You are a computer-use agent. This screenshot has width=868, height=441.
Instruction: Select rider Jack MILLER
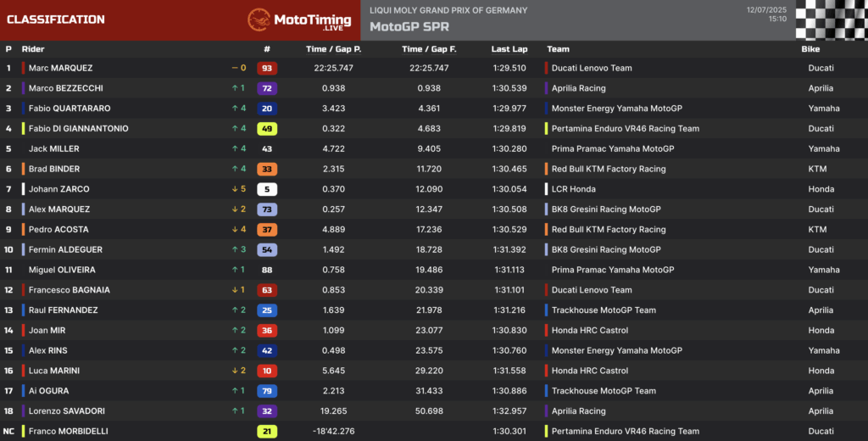tap(53, 148)
